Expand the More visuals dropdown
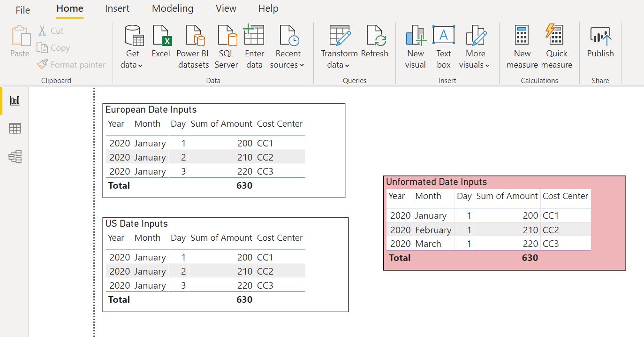Viewport: 644px width, 337px height. 487,66
